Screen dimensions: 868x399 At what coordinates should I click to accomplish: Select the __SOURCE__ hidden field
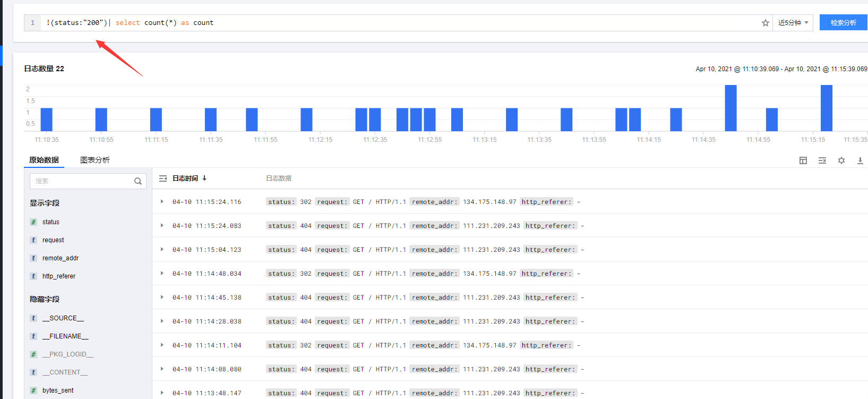63,318
